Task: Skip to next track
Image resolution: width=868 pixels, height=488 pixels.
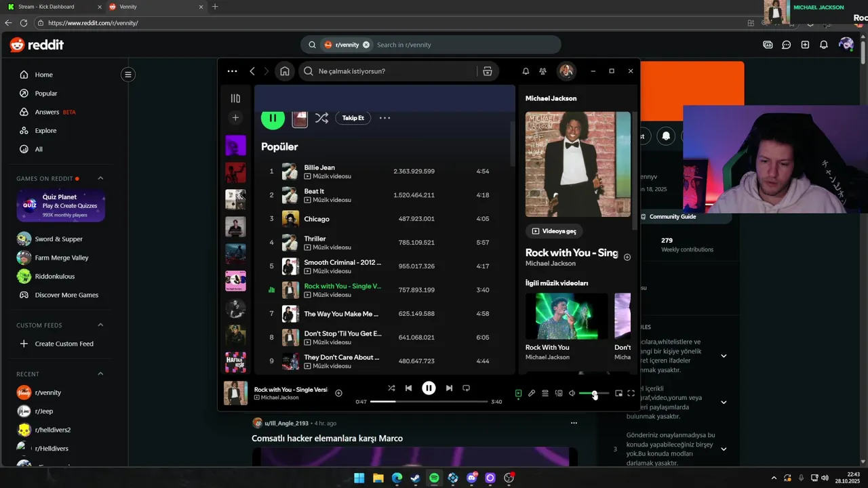Action: 449,388
